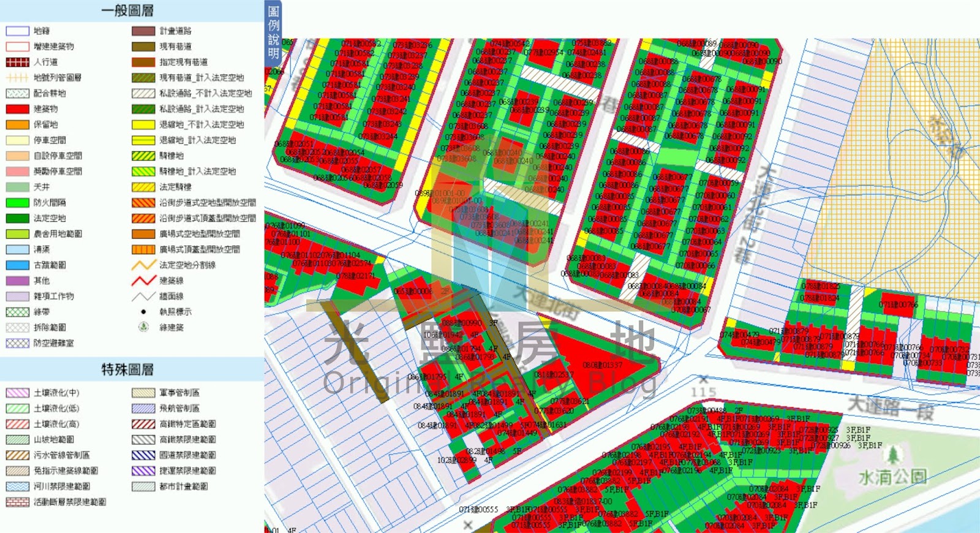The height and width of the screenshot is (533, 980).
Task: Click the 地號列管圖層 legend symbol
Action: point(17,78)
